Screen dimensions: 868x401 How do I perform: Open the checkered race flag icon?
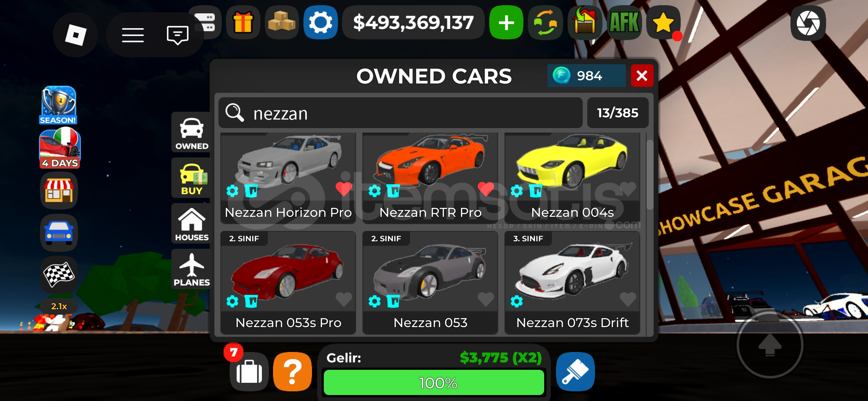tap(59, 275)
